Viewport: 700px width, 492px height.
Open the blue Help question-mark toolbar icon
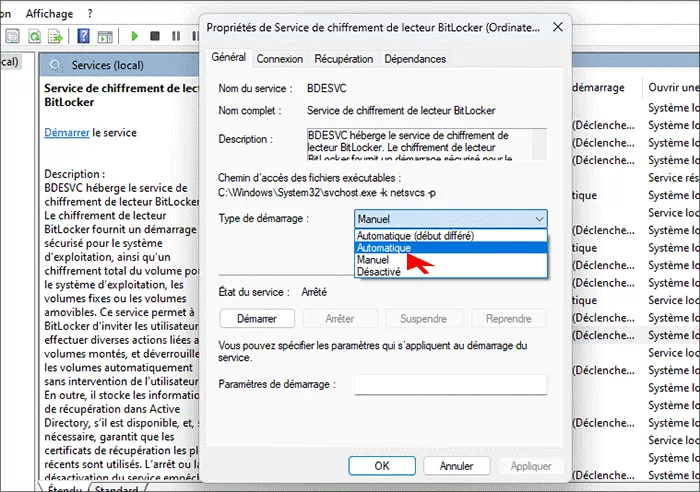coord(83,36)
